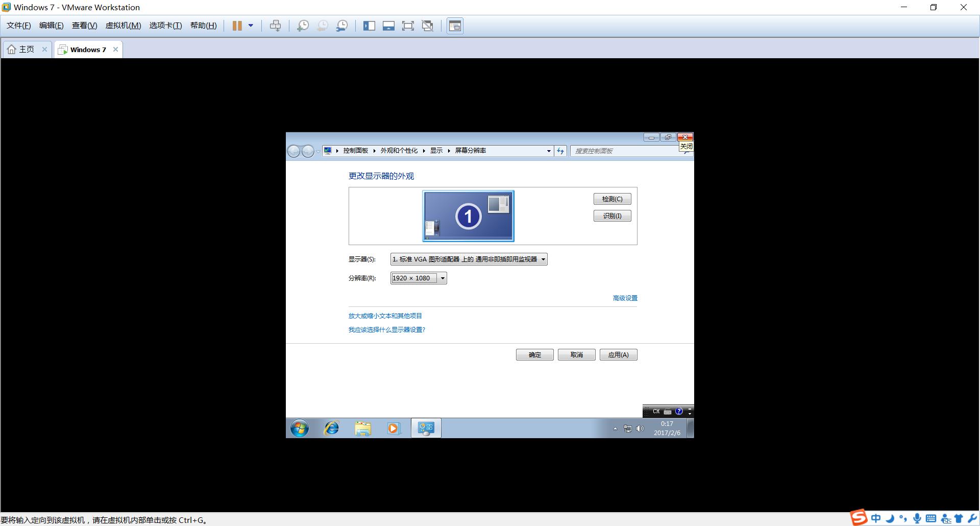Click the Sogou S logo on IME bar
The width and height of the screenshot is (980, 526).
click(859, 517)
